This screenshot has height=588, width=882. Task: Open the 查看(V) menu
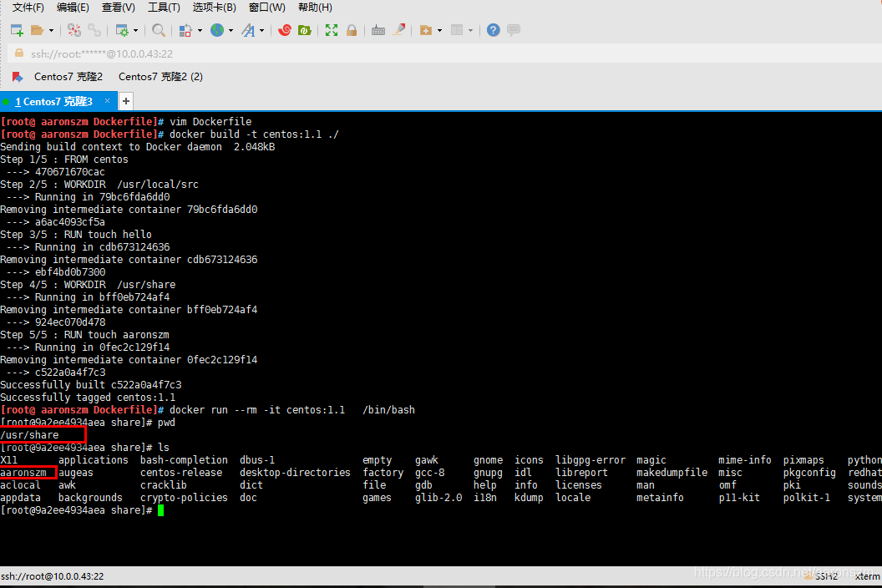click(118, 8)
